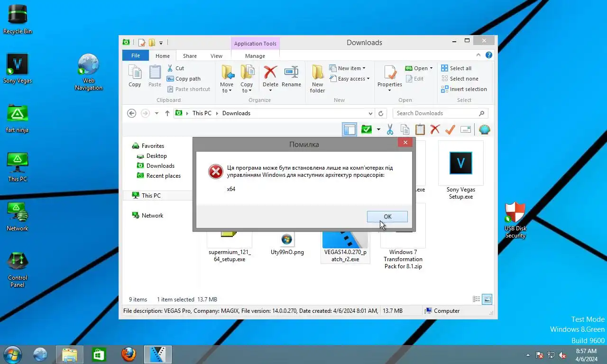The image size is (607, 364).
Task: Open the Start button orb
Action: tap(12, 354)
